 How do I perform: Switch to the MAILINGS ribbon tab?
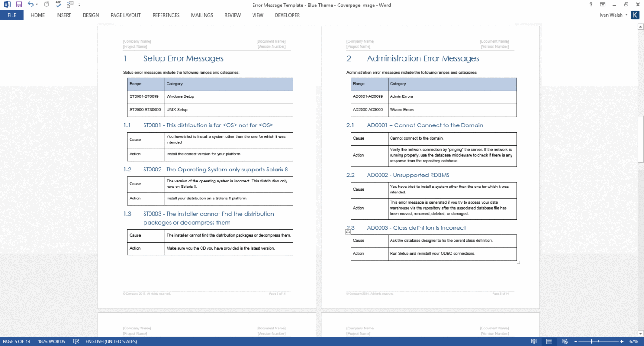(201, 15)
